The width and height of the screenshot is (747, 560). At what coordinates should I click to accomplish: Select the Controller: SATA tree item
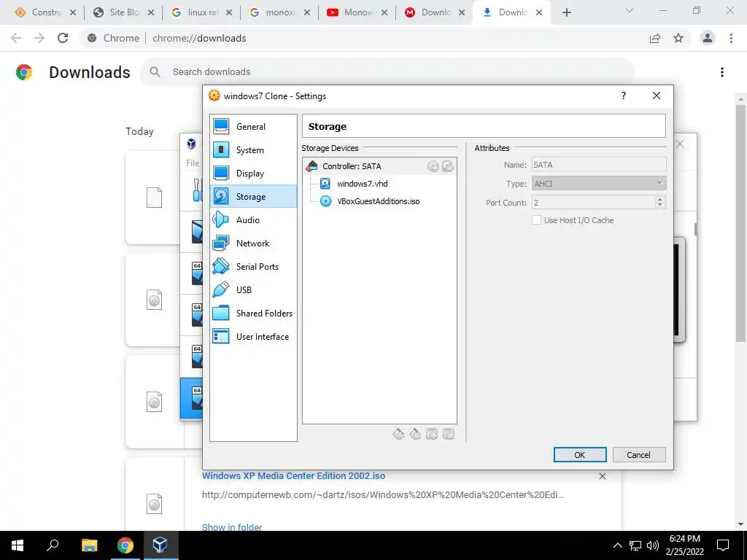click(x=379, y=166)
